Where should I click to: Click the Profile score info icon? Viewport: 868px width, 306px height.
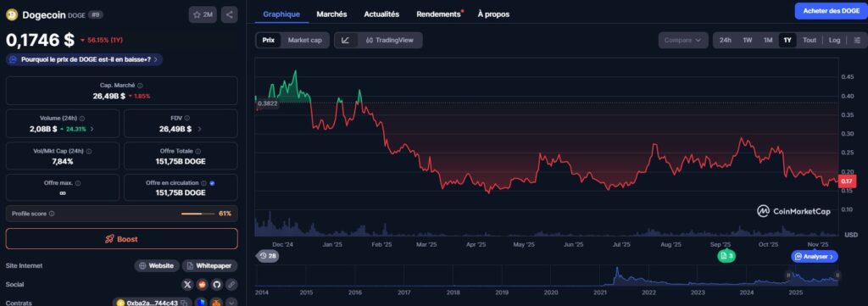52,214
